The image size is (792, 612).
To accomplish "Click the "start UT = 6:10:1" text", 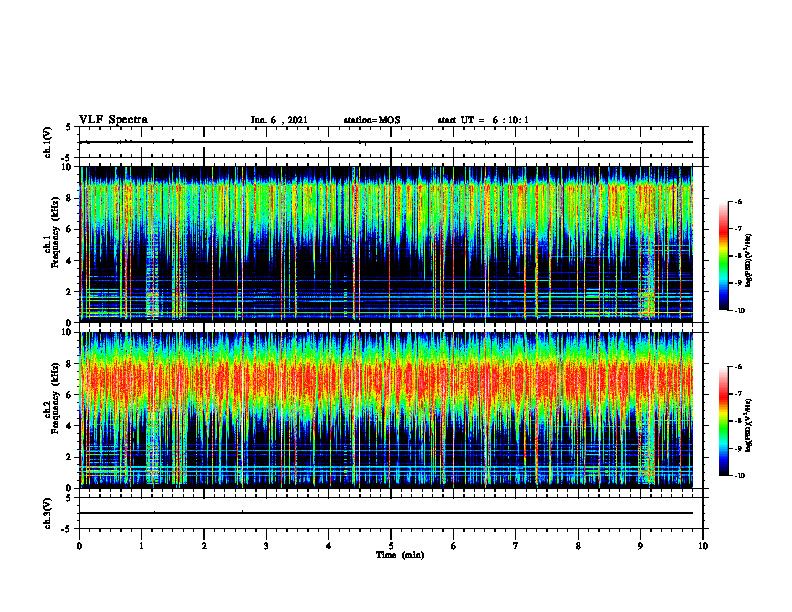I will pyautogui.click(x=483, y=120).
